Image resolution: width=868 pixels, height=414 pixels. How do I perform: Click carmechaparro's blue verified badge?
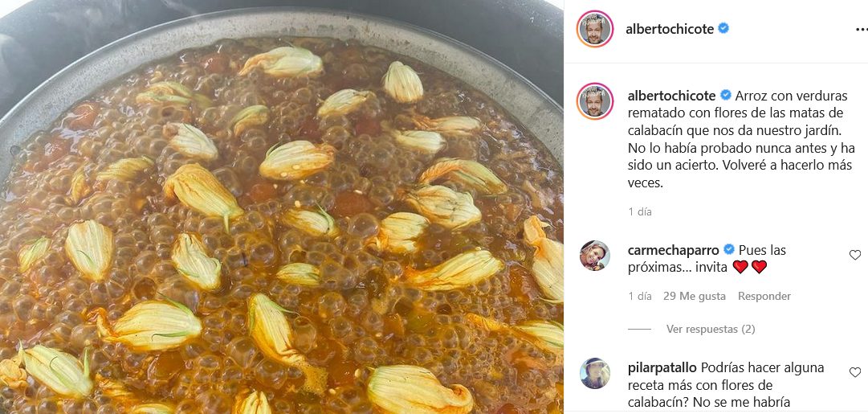[x=729, y=249]
